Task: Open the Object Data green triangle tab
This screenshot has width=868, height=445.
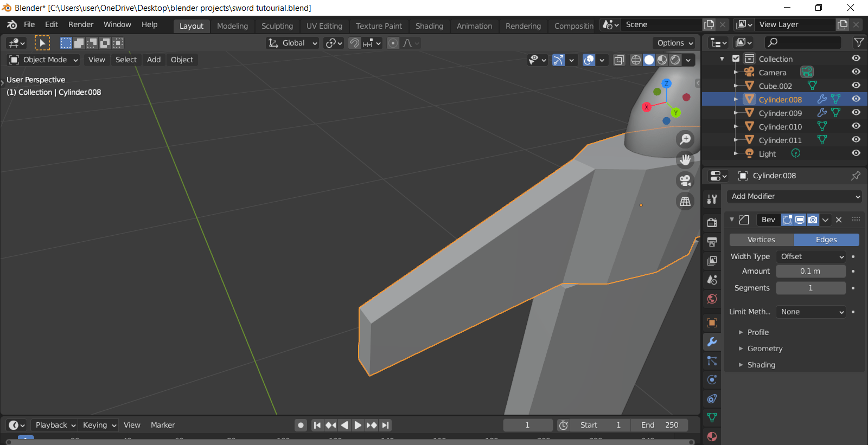Action: point(712,417)
